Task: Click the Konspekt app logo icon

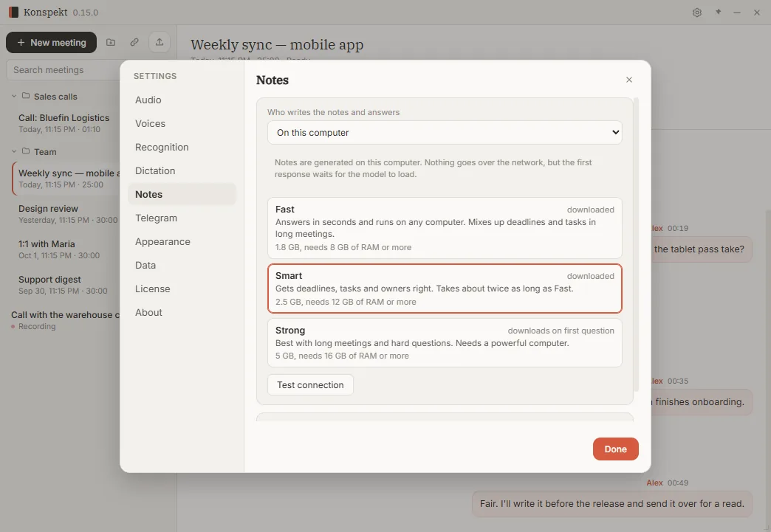Action: 13,13
